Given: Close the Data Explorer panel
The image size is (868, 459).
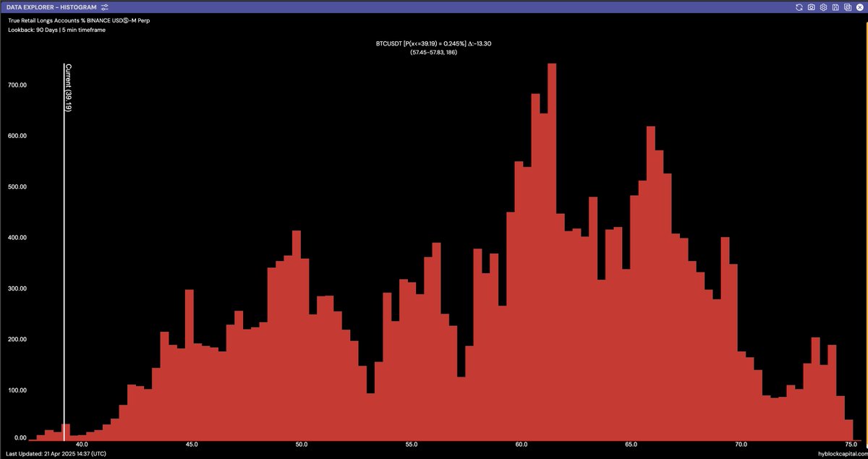Looking at the screenshot, I should [x=860, y=7].
